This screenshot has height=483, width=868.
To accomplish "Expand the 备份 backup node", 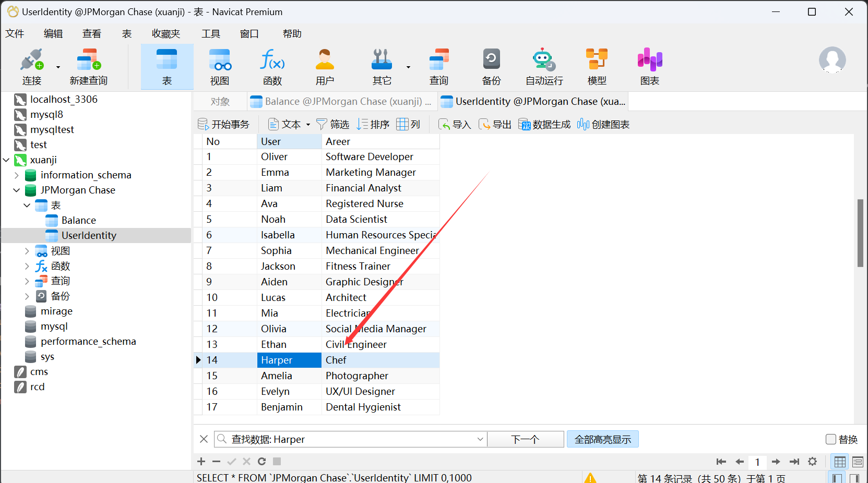I will pos(27,296).
